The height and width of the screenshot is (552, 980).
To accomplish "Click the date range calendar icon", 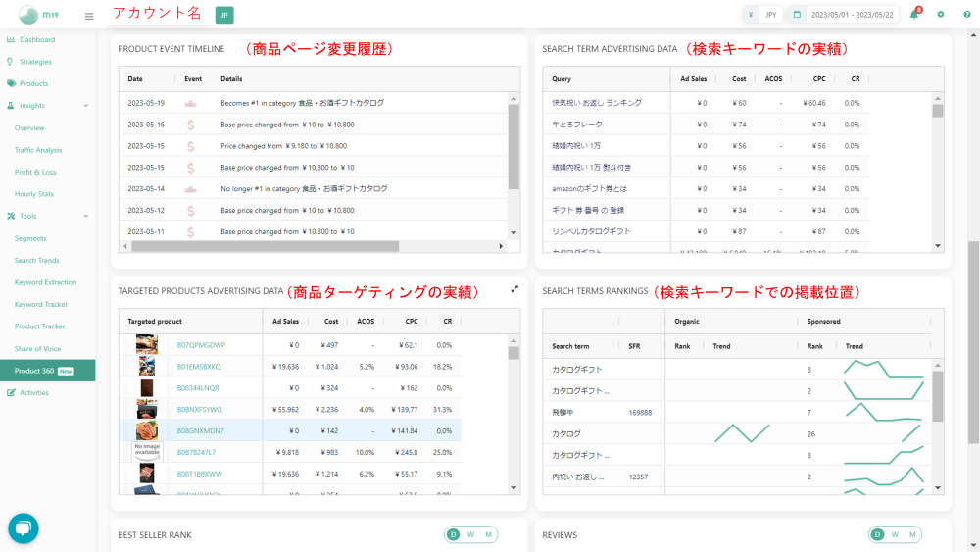I will pyautogui.click(x=797, y=15).
